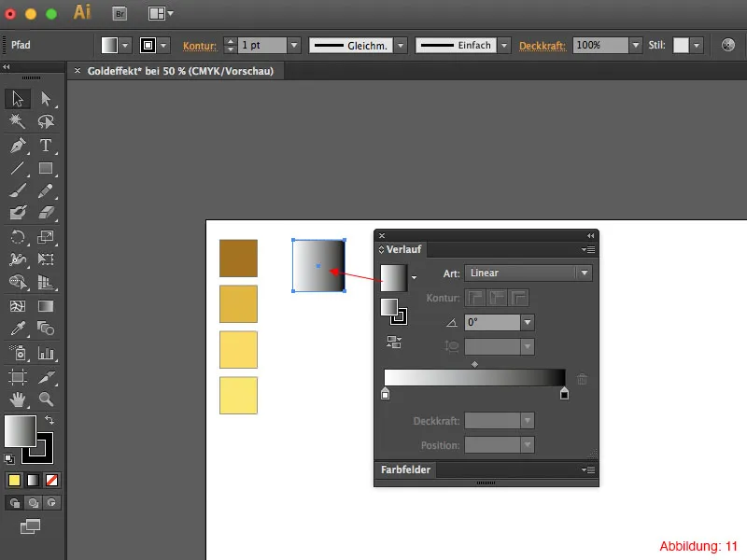Switch to Color fill mode button
Image resolution: width=747 pixels, height=560 pixels.
(x=14, y=480)
